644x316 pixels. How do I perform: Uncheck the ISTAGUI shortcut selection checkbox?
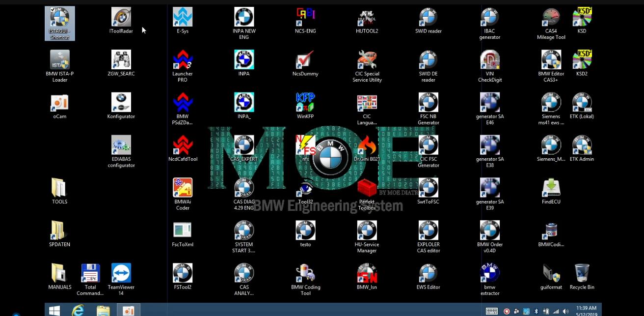[x=53, y=10]
